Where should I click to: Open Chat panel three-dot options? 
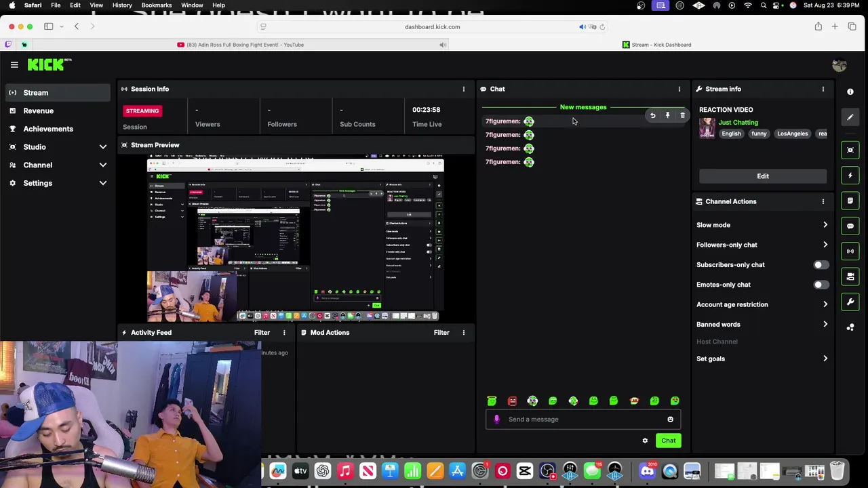coord(679,89)
